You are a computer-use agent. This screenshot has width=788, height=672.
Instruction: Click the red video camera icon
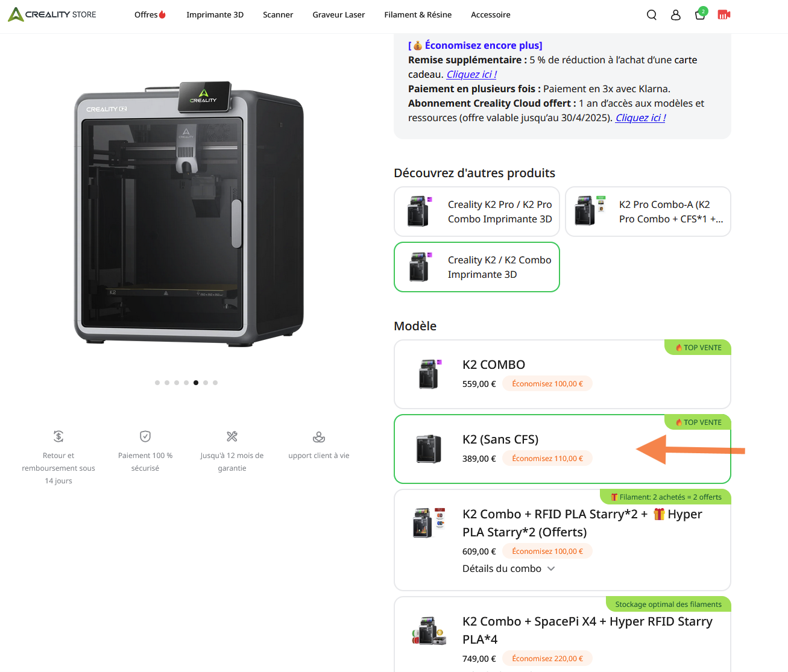[x=724, y=14]
